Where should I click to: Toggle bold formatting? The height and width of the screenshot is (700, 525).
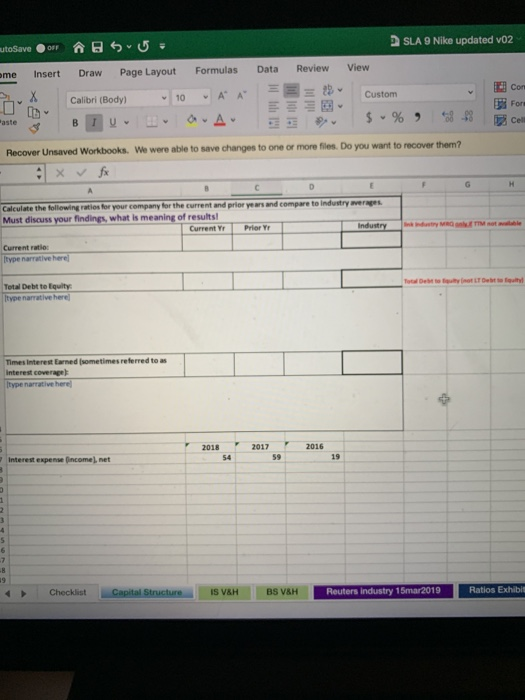pos(75,123)
